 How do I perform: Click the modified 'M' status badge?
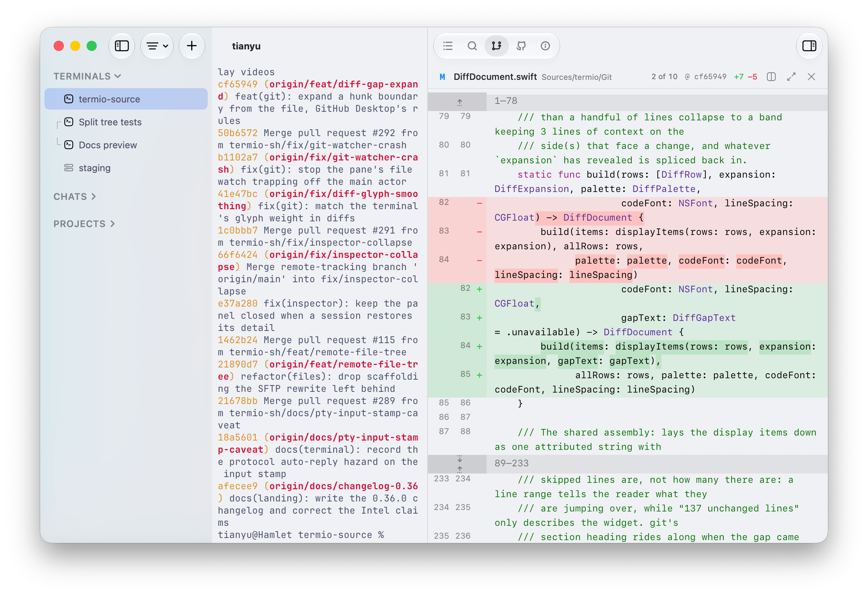(442, 77)
